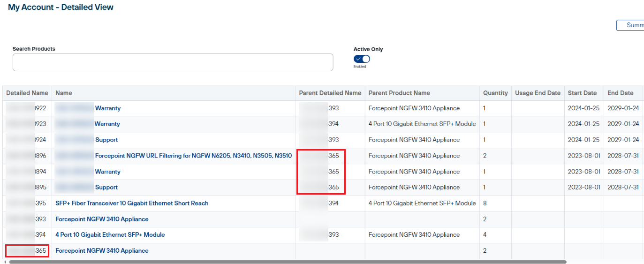
Task: Select end date 2029-01-24 in row ending 924
Action: pyautogui.click(x=623, y=140)
